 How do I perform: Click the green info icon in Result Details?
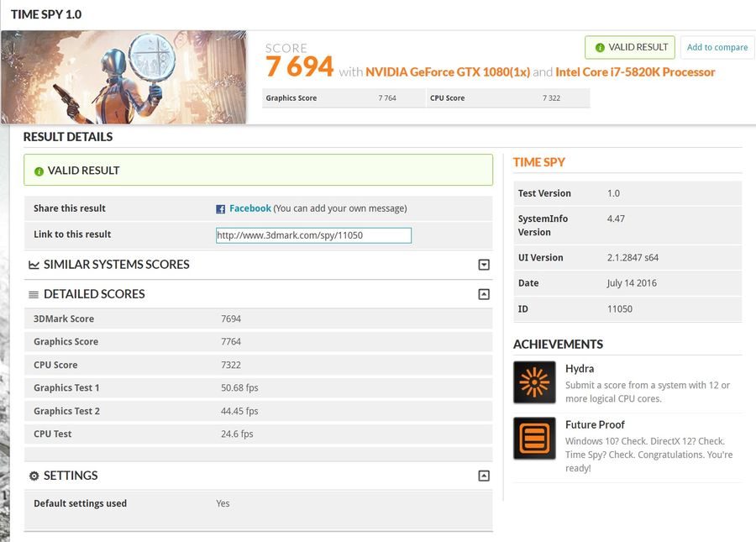pyautogui.click(x=39, y=171)
